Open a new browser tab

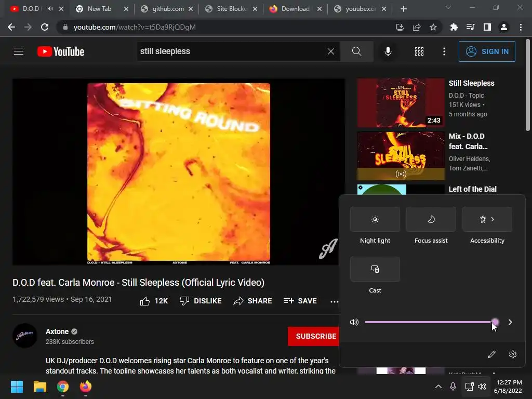[403, 9]
